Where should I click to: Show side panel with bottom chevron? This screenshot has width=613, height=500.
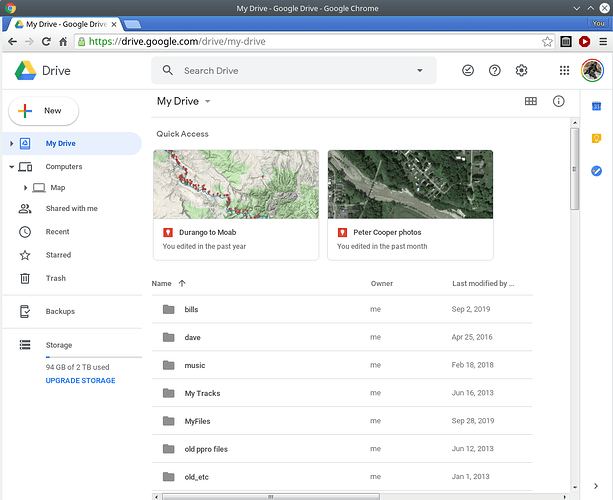(596, 486)
